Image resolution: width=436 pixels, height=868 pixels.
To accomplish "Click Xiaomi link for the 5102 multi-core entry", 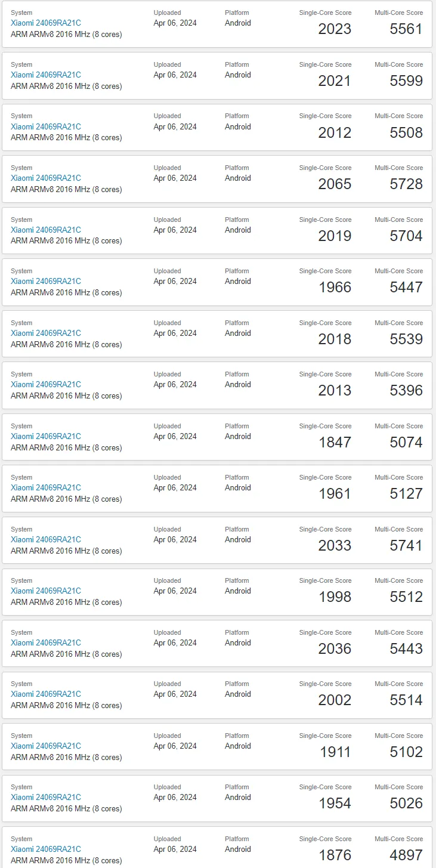I will point(46,746).
